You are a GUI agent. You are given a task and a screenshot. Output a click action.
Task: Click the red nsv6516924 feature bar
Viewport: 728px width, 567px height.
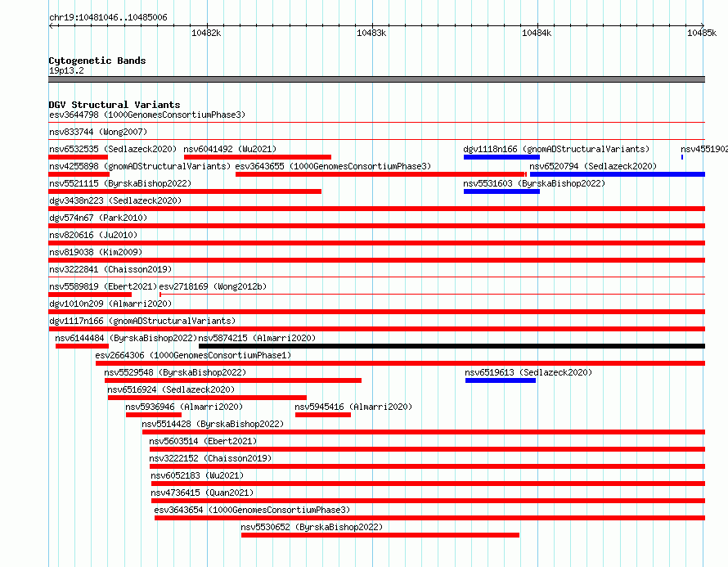pyautogui.click(x=207, y=398)
